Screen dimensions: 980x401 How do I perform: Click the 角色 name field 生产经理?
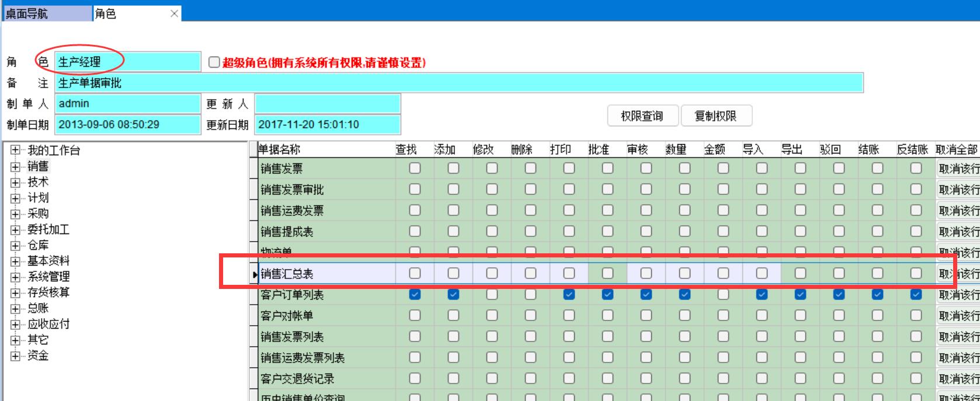(127, 62)
